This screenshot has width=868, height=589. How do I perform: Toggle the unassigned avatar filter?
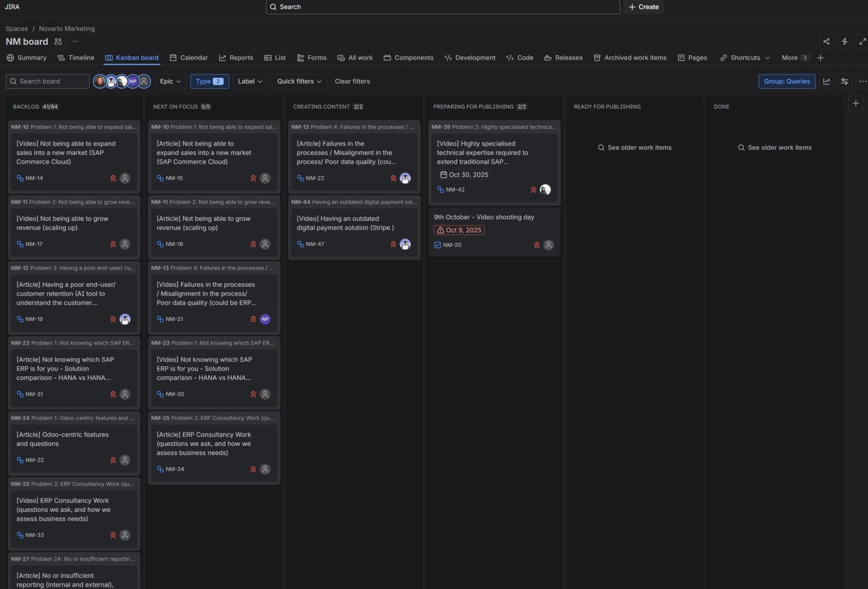pos(144,81)
